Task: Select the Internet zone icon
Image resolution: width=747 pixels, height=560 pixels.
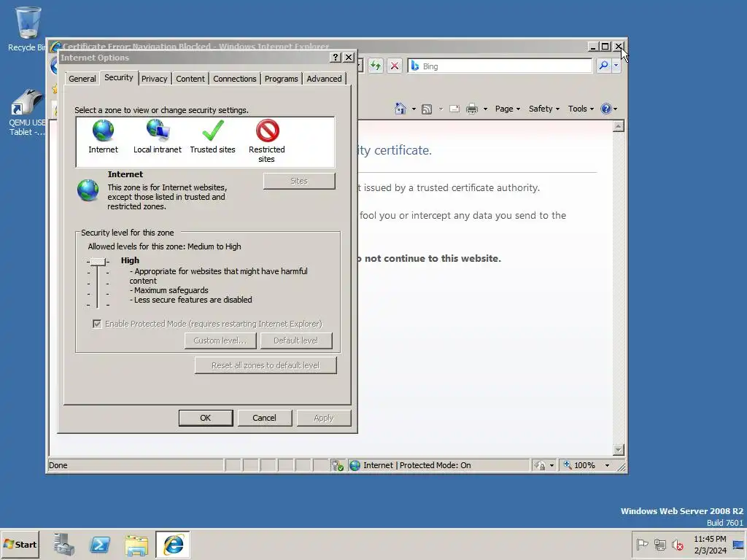Action: pyautogui.click(x=103, y=131)
